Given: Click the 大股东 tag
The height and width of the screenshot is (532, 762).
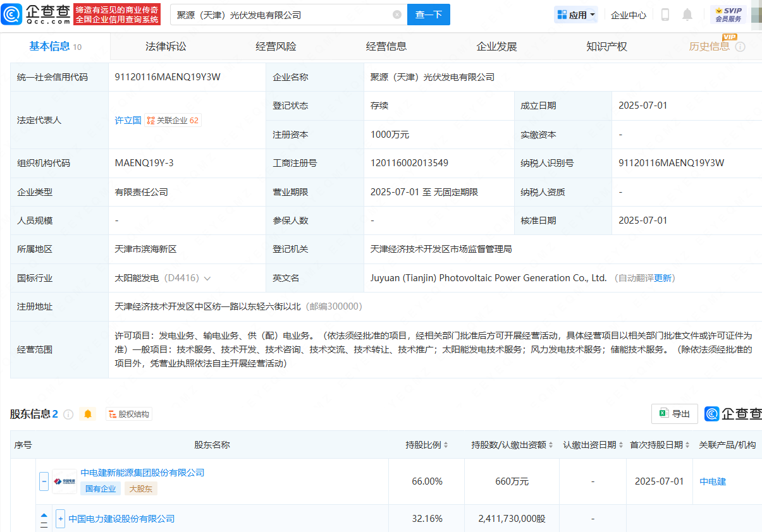Looking at the screenshot, I should point(141,488).
